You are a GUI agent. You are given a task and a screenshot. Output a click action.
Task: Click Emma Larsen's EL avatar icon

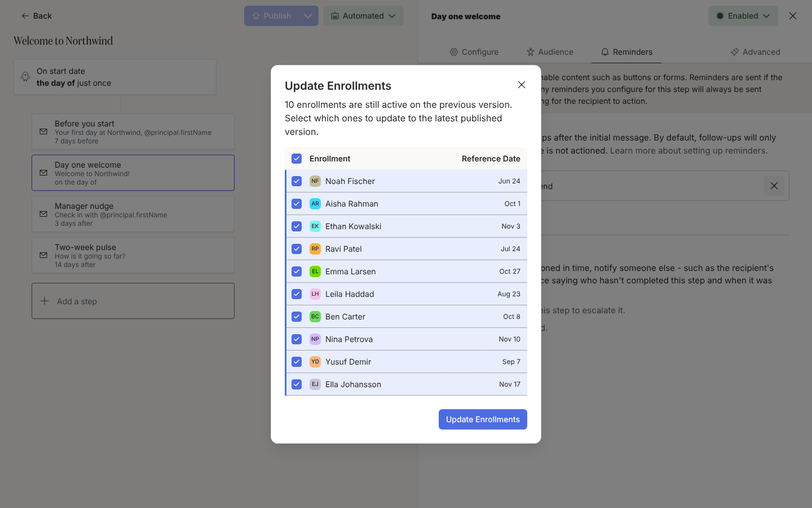coord(315,271)
